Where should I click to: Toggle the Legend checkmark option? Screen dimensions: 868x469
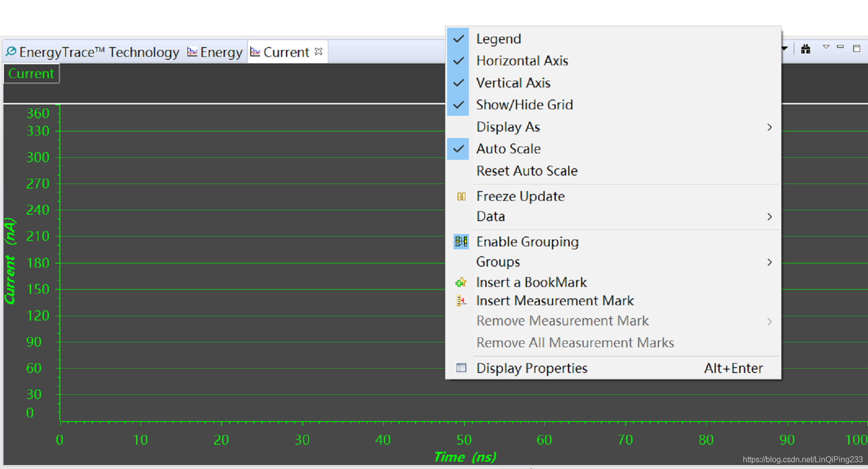(x=613, y=39)
